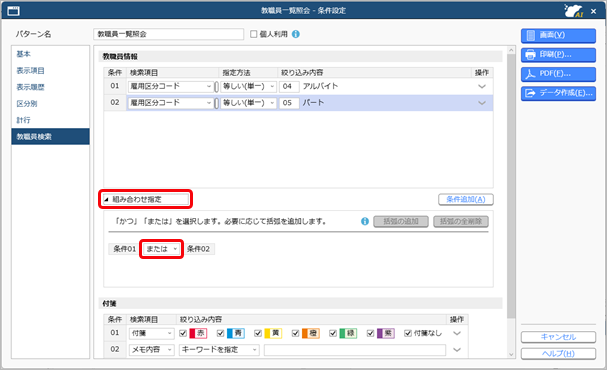Click the 印刷(P)... button

[558, 55]
